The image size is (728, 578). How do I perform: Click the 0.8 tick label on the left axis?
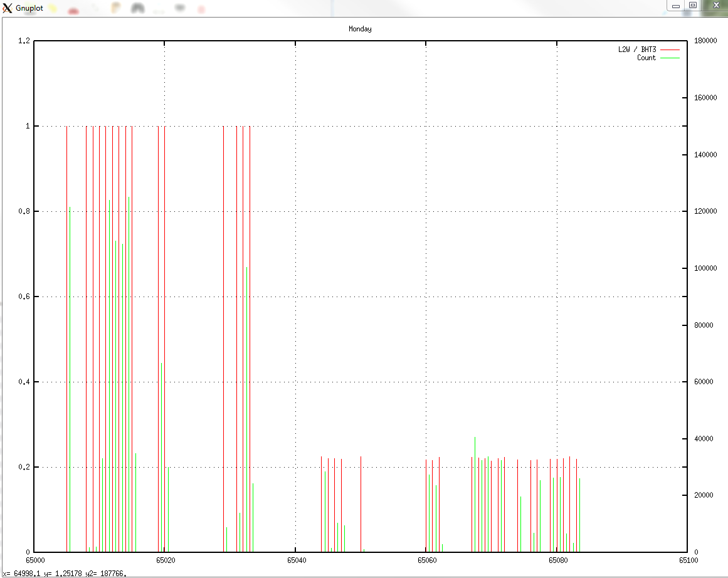(x=24, y=211)
